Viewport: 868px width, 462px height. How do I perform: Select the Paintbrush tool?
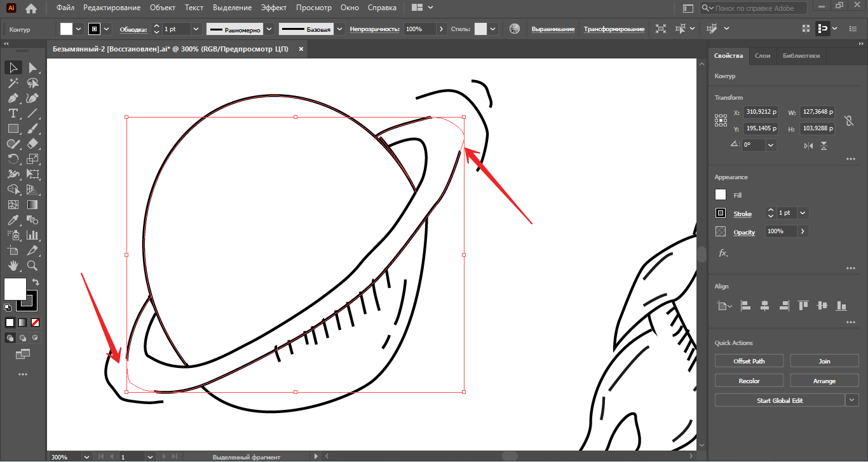(32, 128)
